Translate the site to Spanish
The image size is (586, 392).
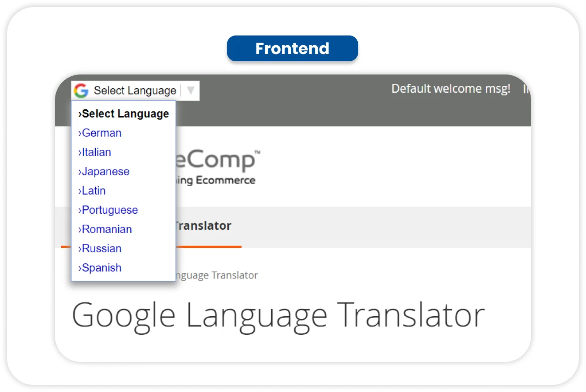pos(101,267)
